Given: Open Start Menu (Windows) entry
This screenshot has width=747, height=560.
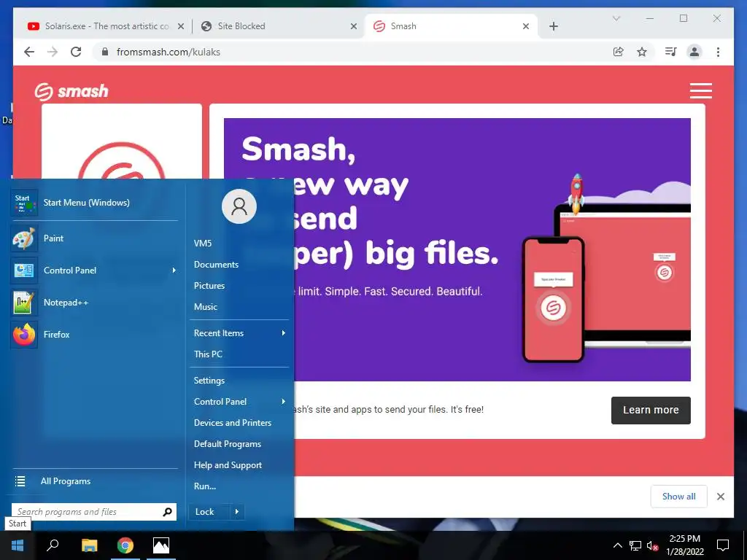Looking at the screenshot, I should coord(94,203).
